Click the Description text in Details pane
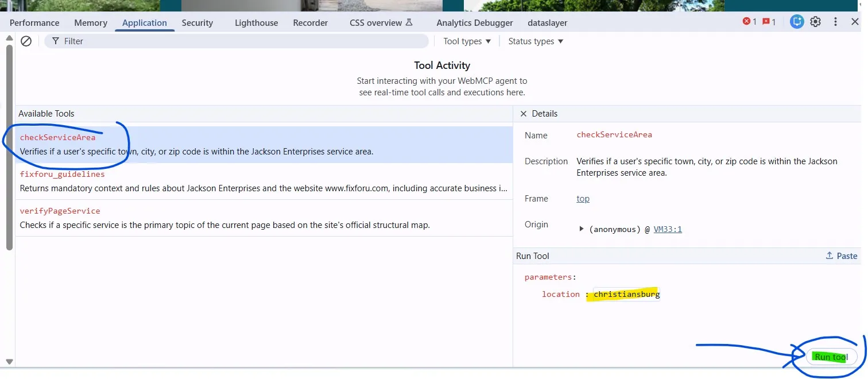868x379 pixels. coord(707,167)
